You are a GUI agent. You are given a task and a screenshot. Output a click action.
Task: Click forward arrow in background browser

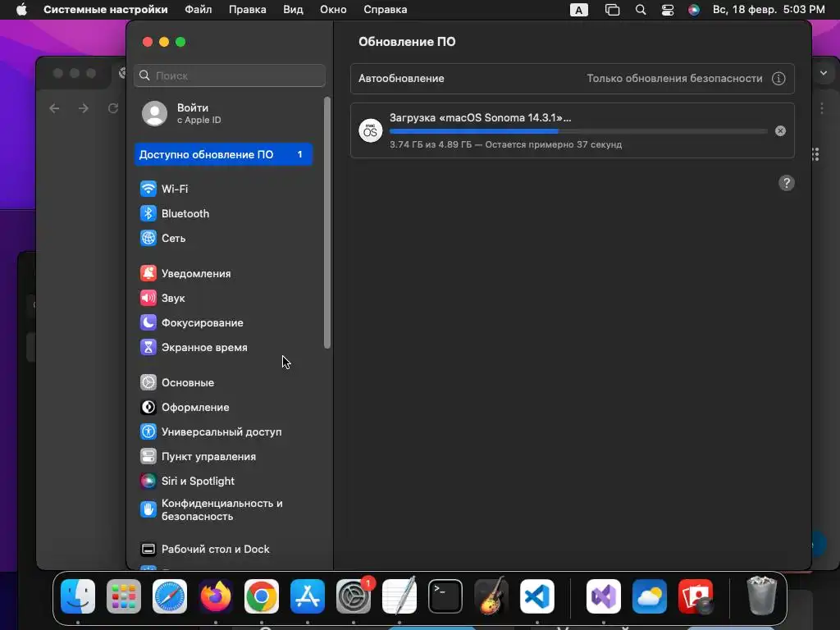pos(84,108)
